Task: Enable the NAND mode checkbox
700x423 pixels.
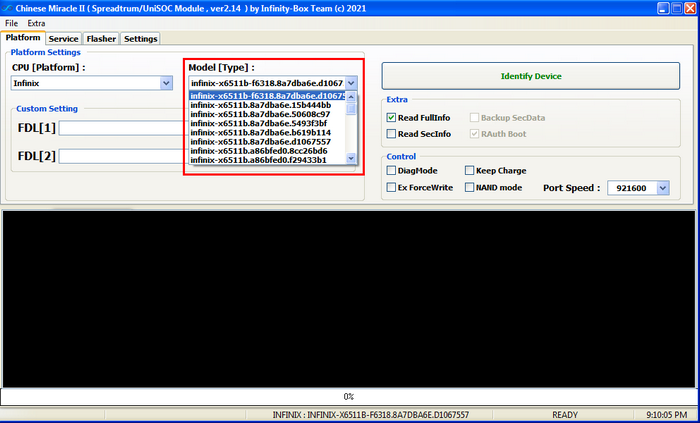Action: point(469,187)
